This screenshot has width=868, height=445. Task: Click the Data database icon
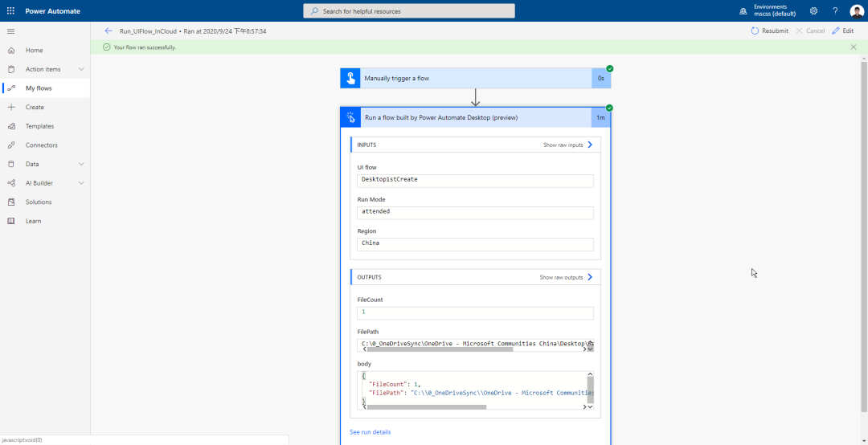[x=11, y=164]
